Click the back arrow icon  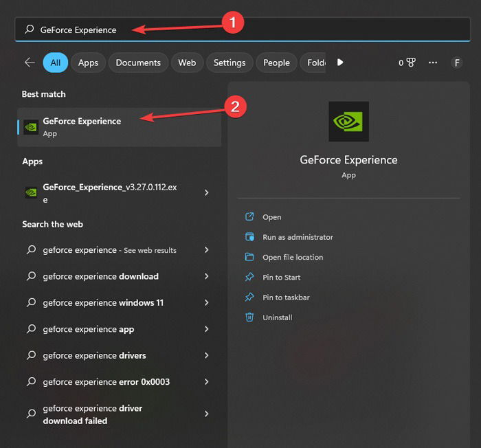click(x=30, y=63)
